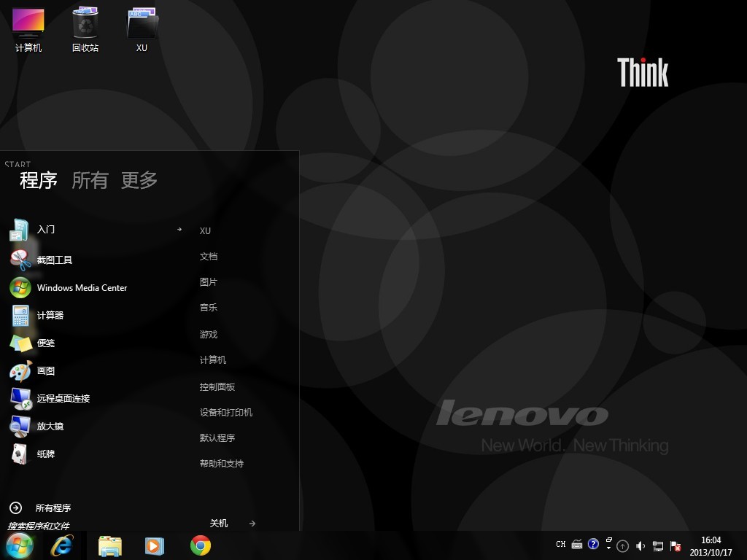Screen dimensions: 747x560
Task: Click the search programs and files box
Action: pos(73,526)
